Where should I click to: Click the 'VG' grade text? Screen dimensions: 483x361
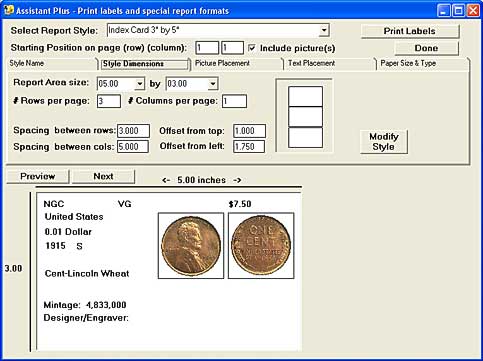click(x=125, y=204)
